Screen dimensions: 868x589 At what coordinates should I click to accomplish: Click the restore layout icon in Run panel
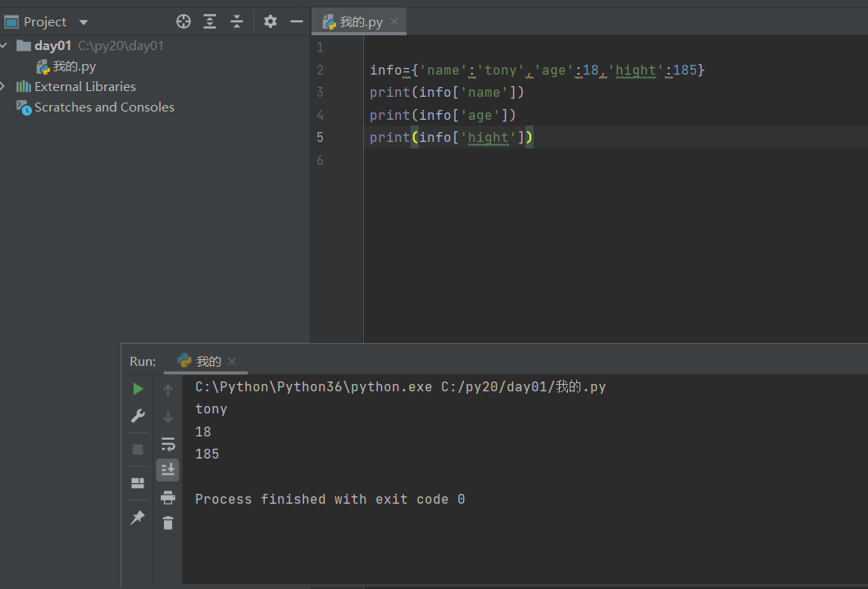(138, 483)
